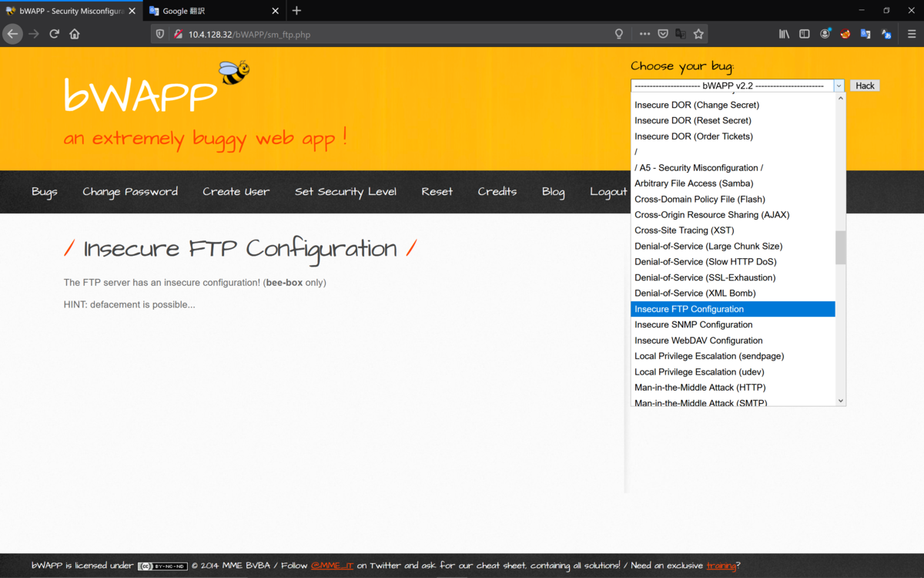Click the dropdown list scroll-up arrow

840,99
